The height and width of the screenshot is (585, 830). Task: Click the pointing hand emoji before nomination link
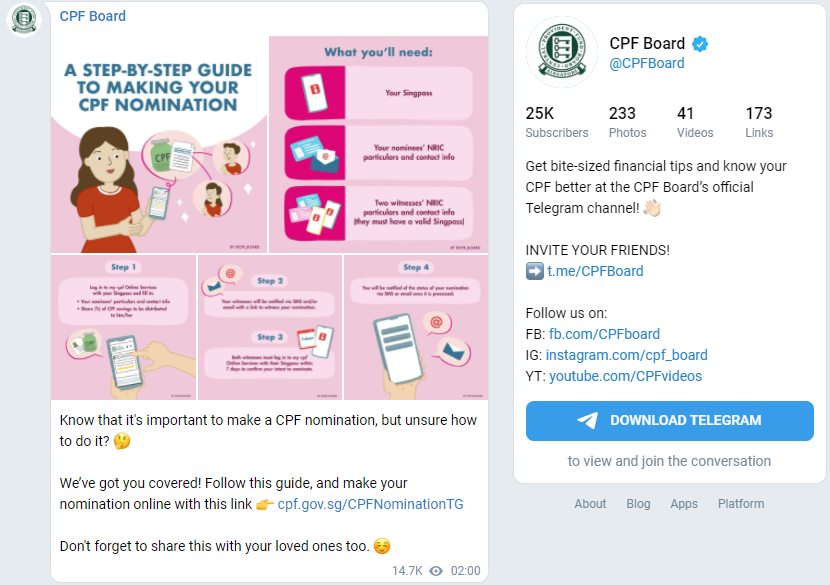[x=265, y=505]
